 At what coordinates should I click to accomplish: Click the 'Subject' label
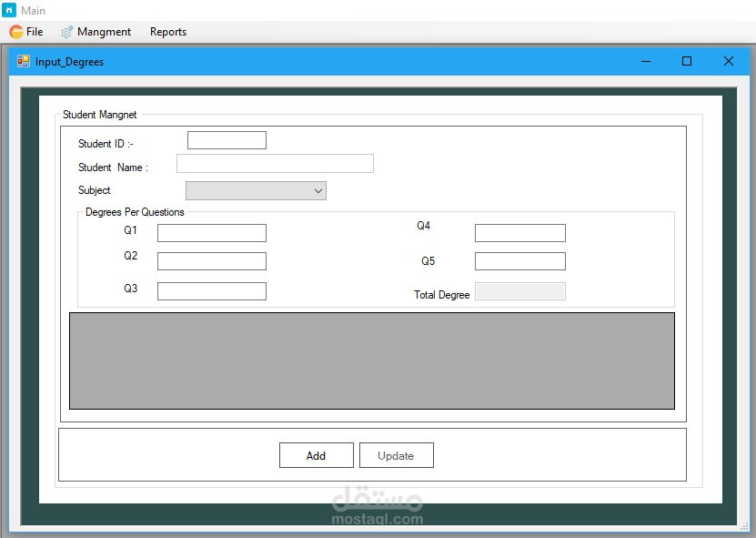(x=94, y=190)
